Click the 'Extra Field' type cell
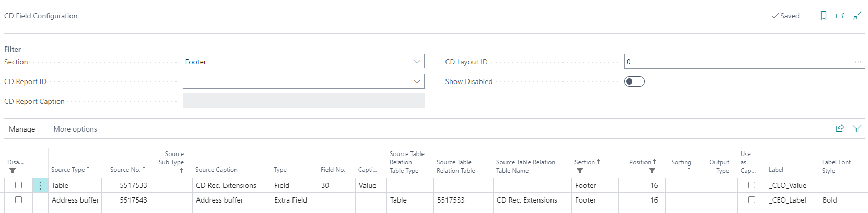Screen dimensions: 868x213 pyautogui.click(x=294, y=200)
